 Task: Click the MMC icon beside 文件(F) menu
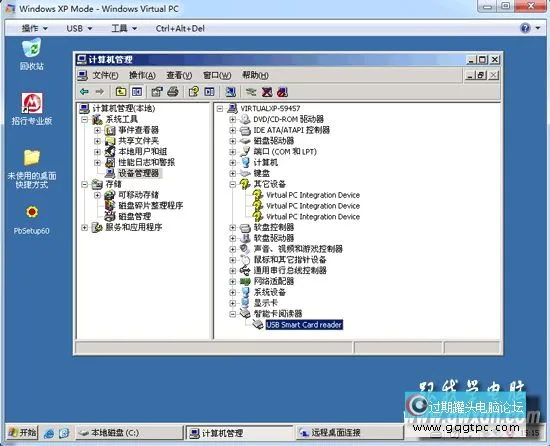pyautogui.click(x=83, y=75)
